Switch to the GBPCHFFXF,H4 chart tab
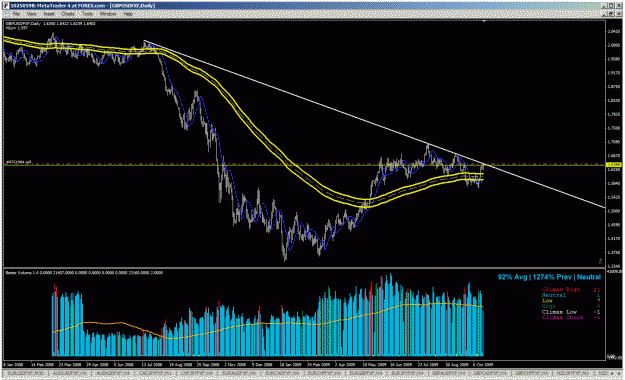Screen dimensions: 625x380 [x=532, y=373]
